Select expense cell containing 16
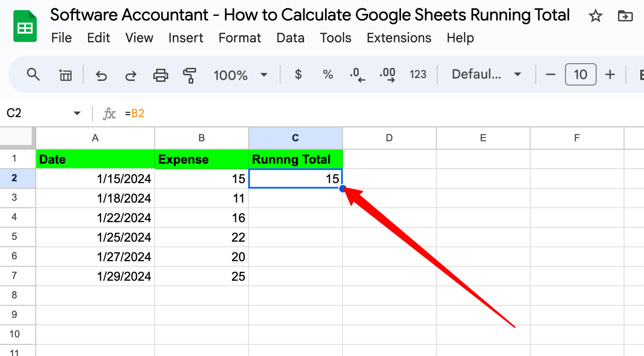Image resolution: width=644 pixels, height=356 pixels. tap(202, 218)
